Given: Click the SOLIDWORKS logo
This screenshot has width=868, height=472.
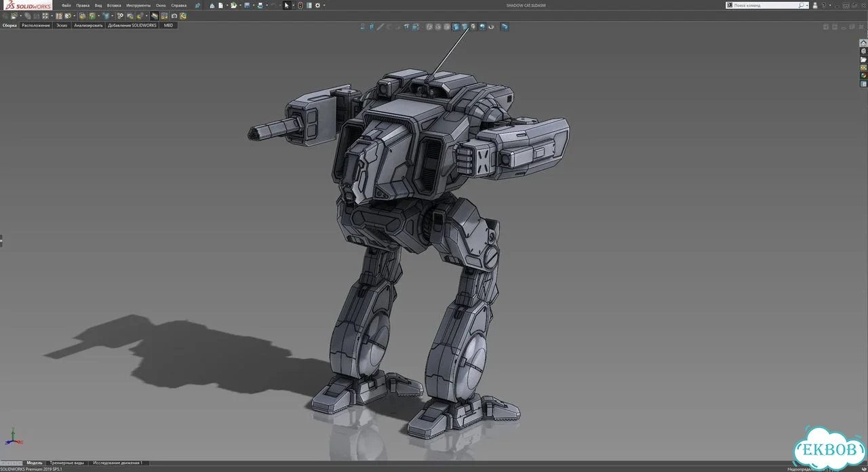Looking at the screenshot, I should (x=28, y=5).
